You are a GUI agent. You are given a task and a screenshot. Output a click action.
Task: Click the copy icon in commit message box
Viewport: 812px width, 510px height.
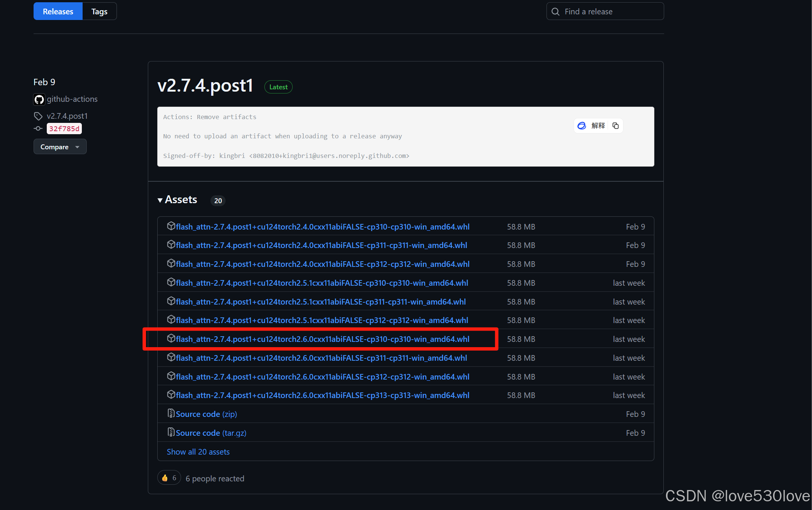point(616,126)
